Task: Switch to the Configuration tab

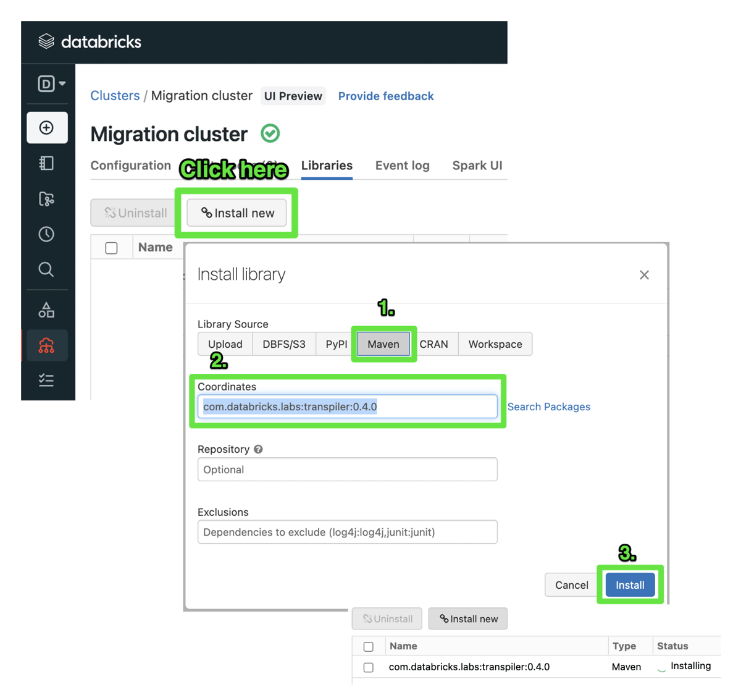Action: pyautogui.click(x=131, y=166)
